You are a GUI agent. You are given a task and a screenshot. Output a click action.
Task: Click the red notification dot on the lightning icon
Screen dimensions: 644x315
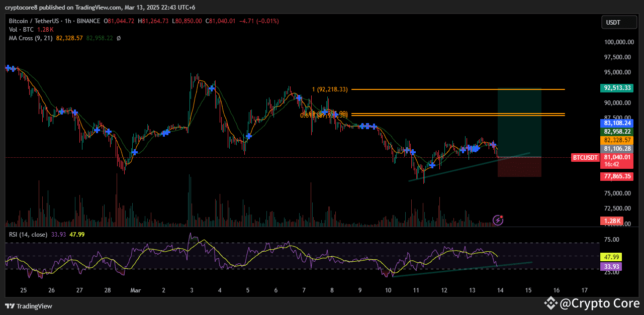[502, 216]
